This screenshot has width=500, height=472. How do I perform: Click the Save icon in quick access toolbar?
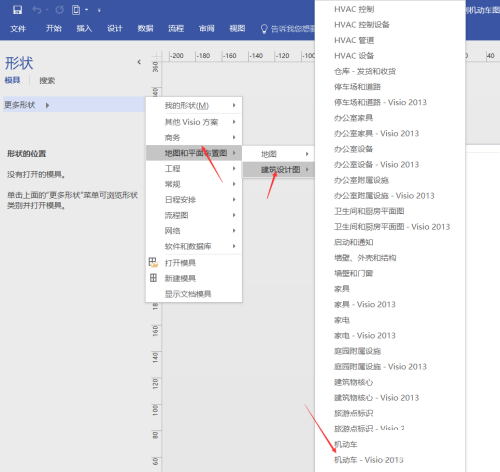click(17, 10)
